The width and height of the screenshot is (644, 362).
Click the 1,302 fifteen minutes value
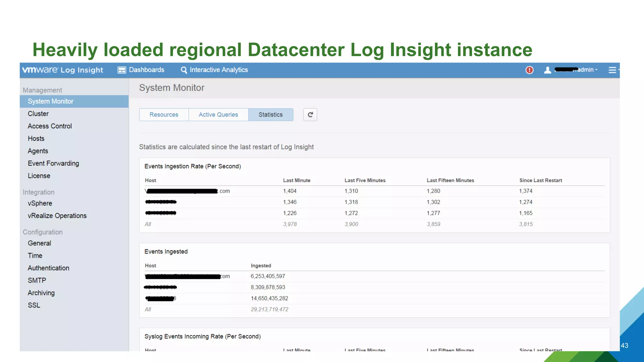pos(433,202)
